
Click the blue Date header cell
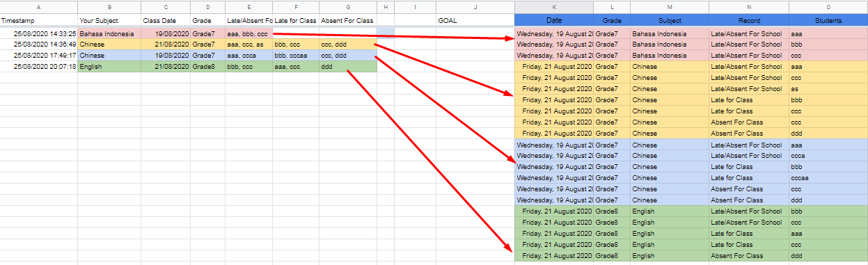click(x=554, y=20)
